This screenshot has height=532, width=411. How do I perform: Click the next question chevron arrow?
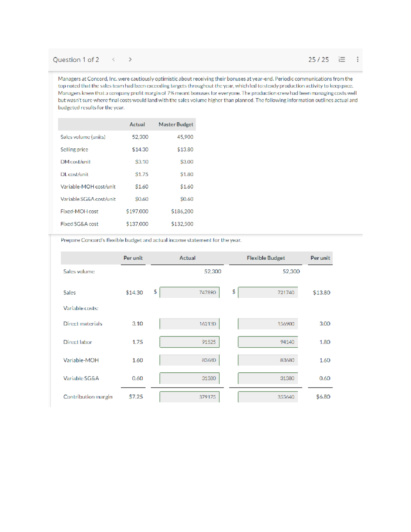130,59
